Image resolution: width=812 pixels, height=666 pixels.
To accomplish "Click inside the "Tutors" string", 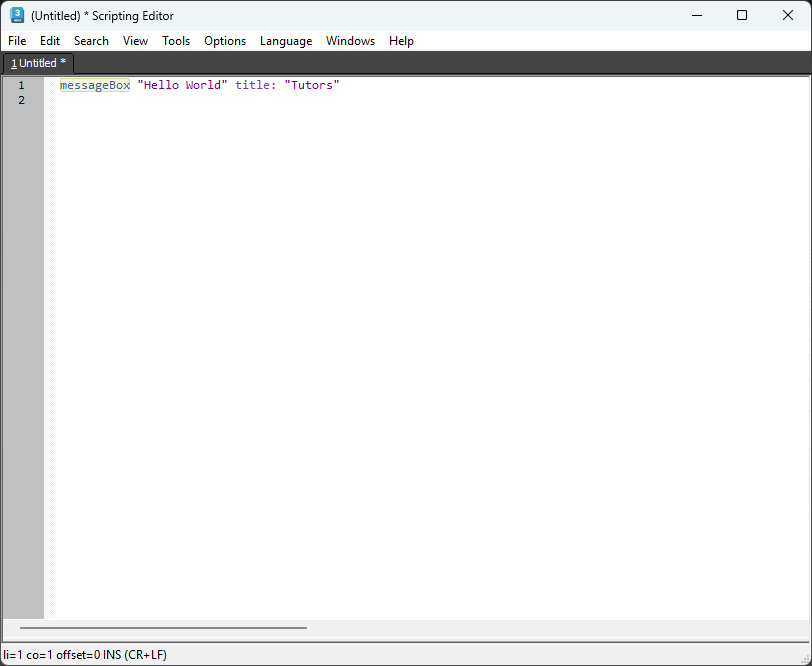I will (x=312, y=85).
